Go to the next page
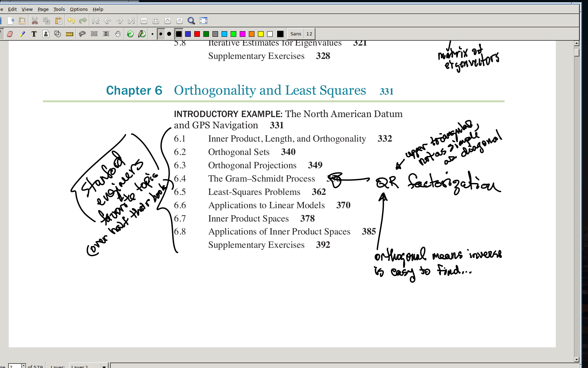The width and height of the screenshot is (588, 368). point(119,21)
